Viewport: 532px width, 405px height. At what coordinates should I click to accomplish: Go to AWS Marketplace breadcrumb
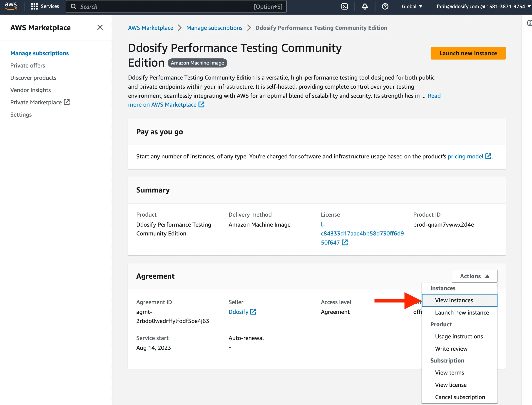click(151, 28)
